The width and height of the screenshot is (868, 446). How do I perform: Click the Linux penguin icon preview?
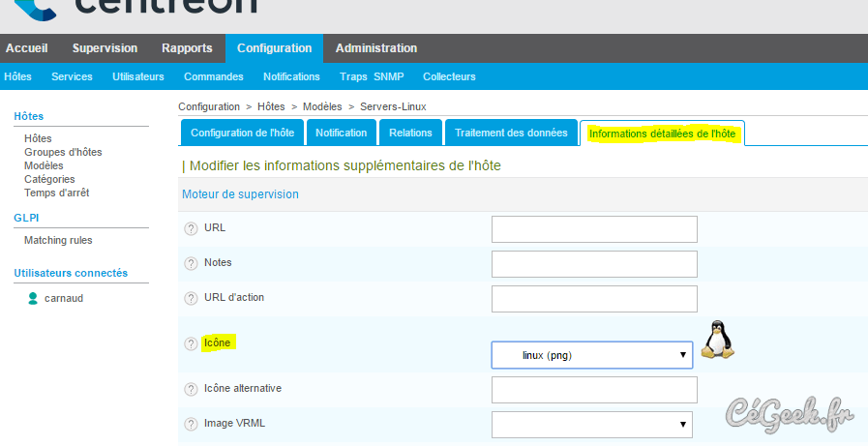pos(717,342)
